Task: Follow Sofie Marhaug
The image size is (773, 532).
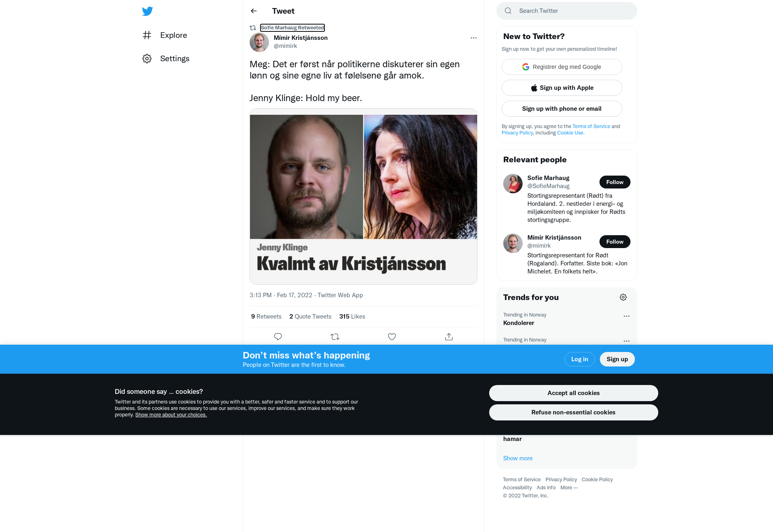Action: pyautogui.click(x=615, y=182)
